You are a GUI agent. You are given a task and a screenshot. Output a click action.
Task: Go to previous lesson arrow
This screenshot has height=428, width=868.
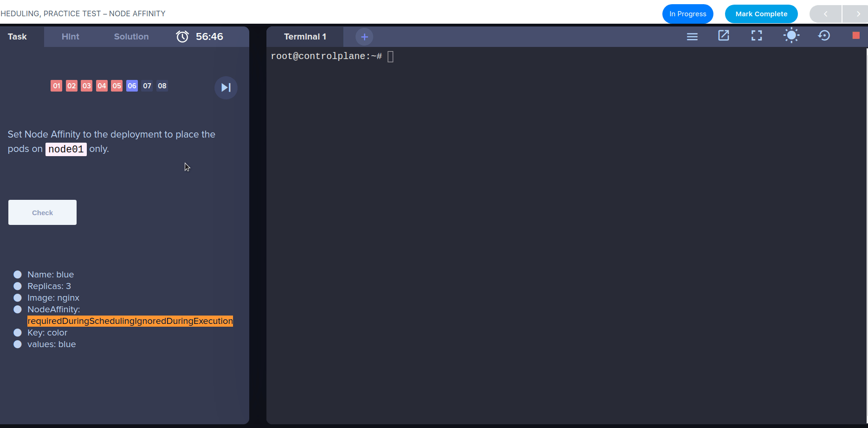[x=825, y=14]
